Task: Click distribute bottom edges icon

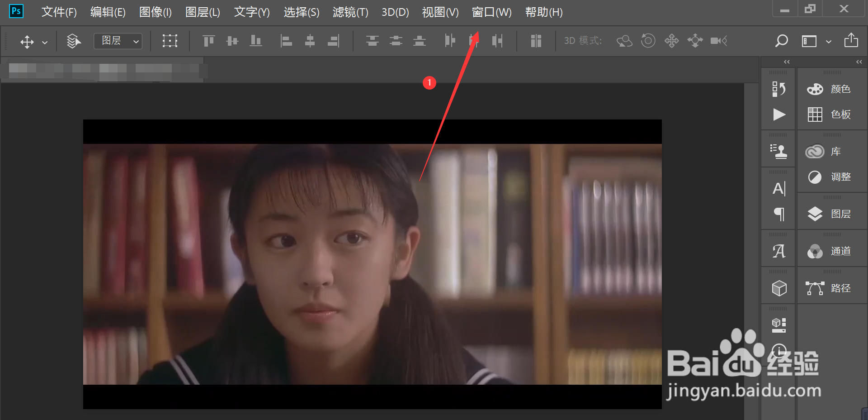Action: click(420, 41)
